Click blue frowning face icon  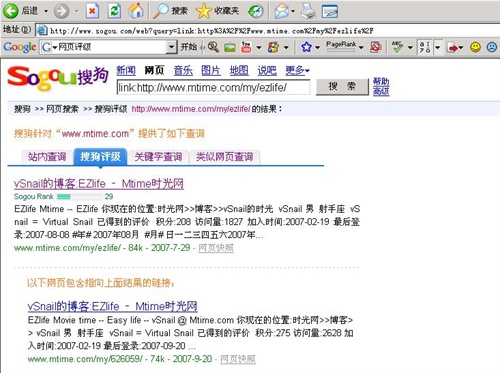[x=492, y=47]
